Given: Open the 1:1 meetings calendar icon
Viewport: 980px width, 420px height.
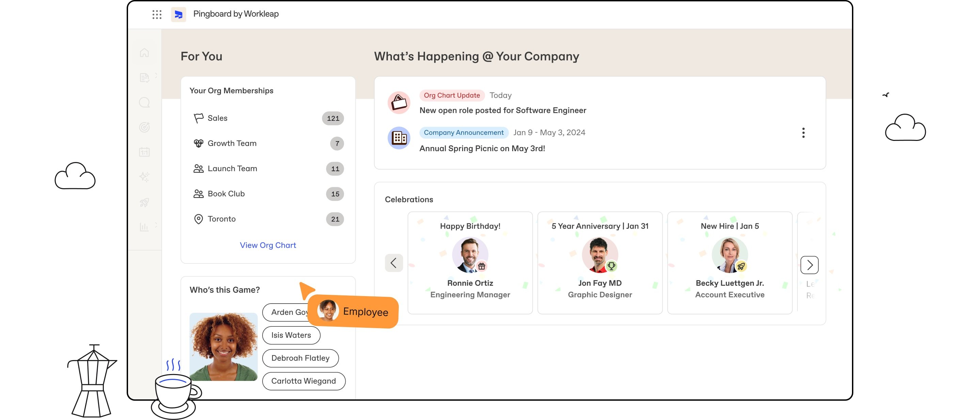Looking at the screenshot, I should [144, 152].
